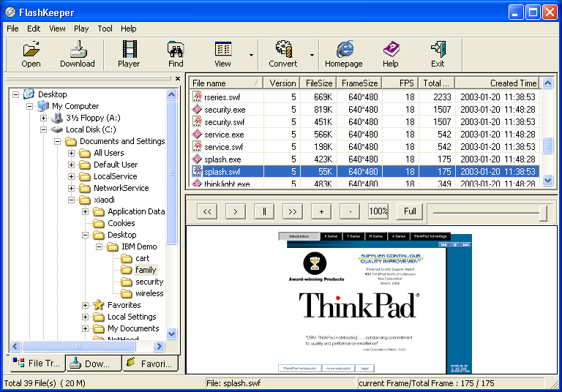Select the family folder
Screen dimensions: 562x392
(x=146, y=270)
